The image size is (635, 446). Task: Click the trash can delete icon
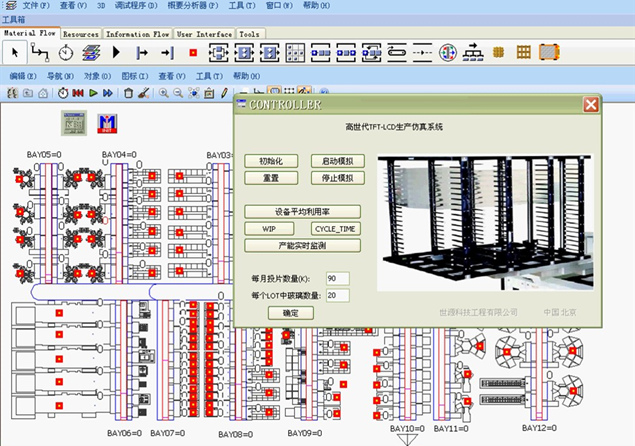click(128, 93)
